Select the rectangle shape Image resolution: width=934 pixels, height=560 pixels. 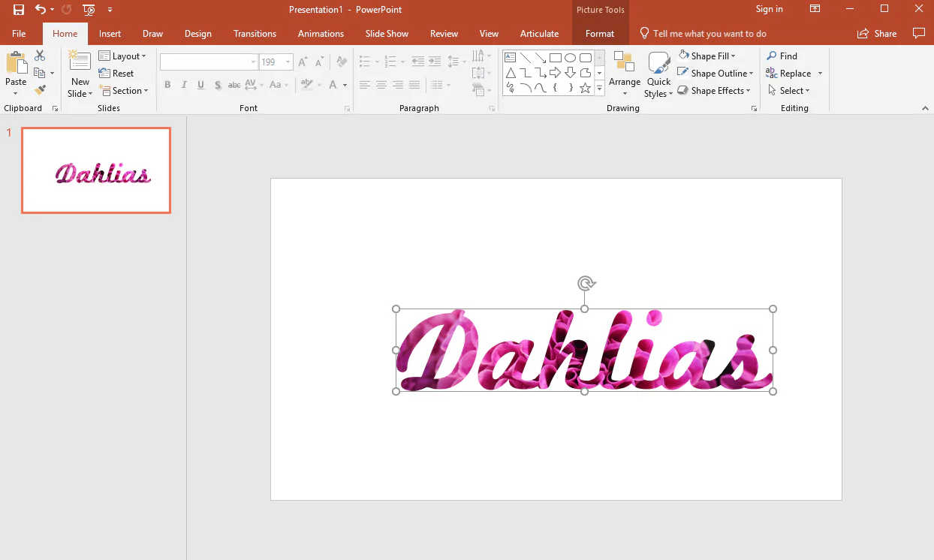pos(556,58)
